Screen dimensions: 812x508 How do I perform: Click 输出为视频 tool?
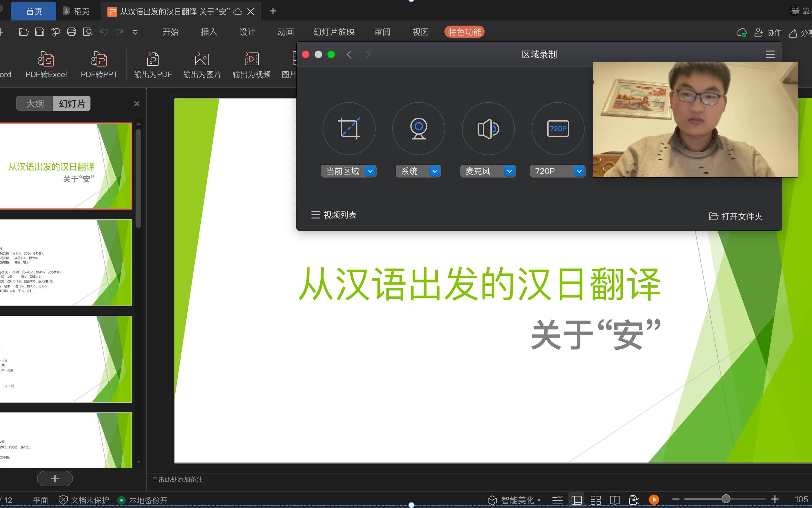coord(251,65)
